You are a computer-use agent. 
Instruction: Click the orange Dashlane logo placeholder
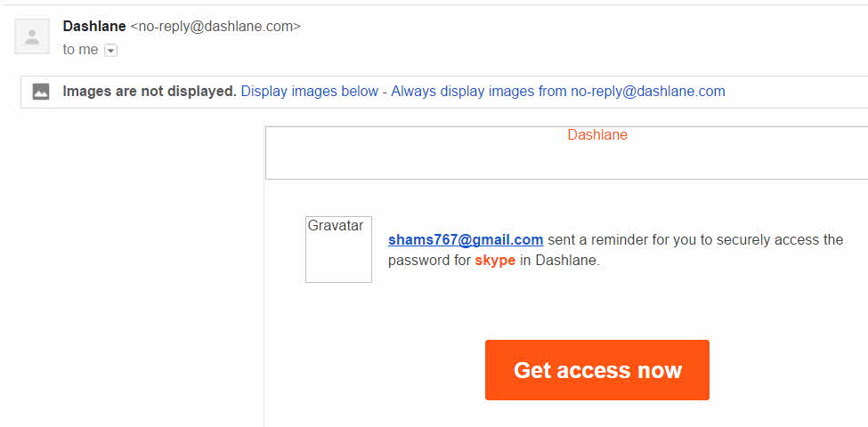(597, 135)
